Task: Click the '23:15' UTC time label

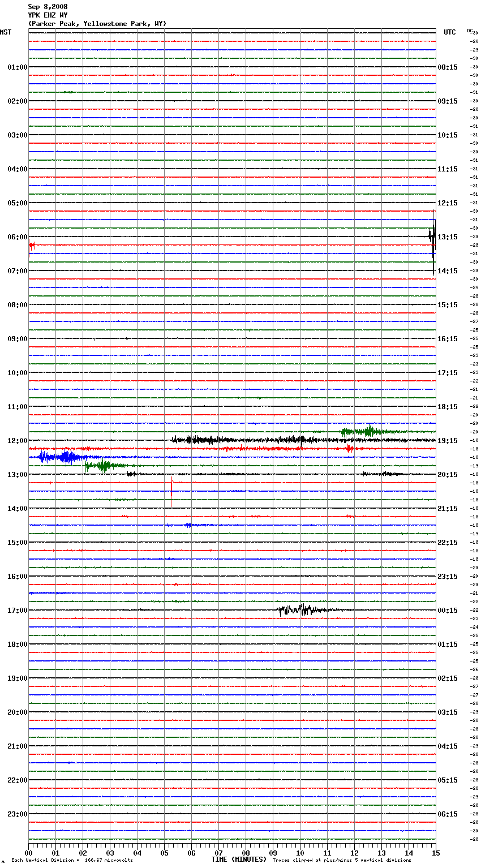Action: click(x=448, y=577)
